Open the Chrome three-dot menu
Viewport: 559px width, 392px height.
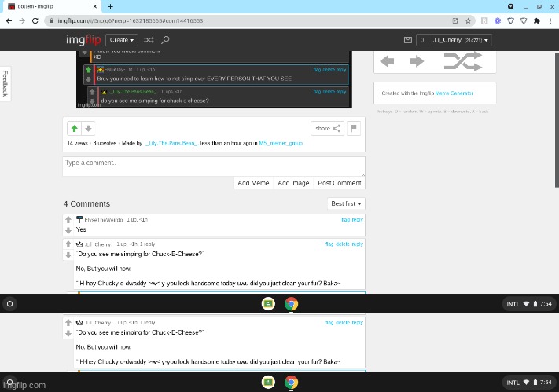pyautogui.click(x=550, y=20)
